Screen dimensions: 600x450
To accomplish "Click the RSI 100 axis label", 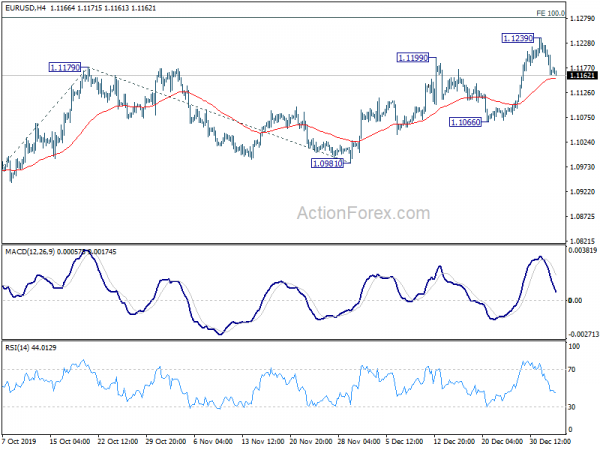I will click(574, 346).
